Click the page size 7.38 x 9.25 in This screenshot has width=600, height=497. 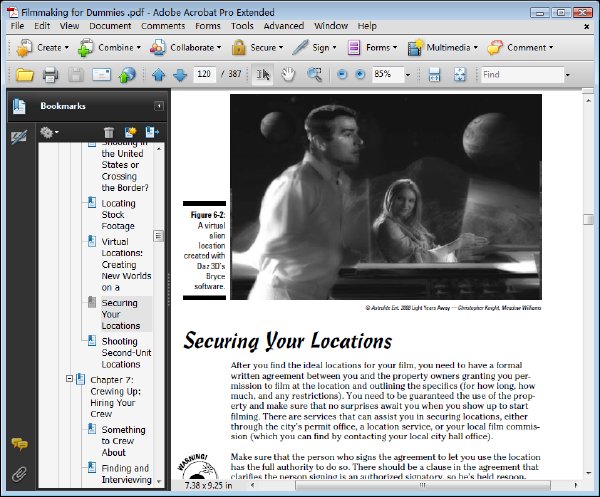point(209,485)
